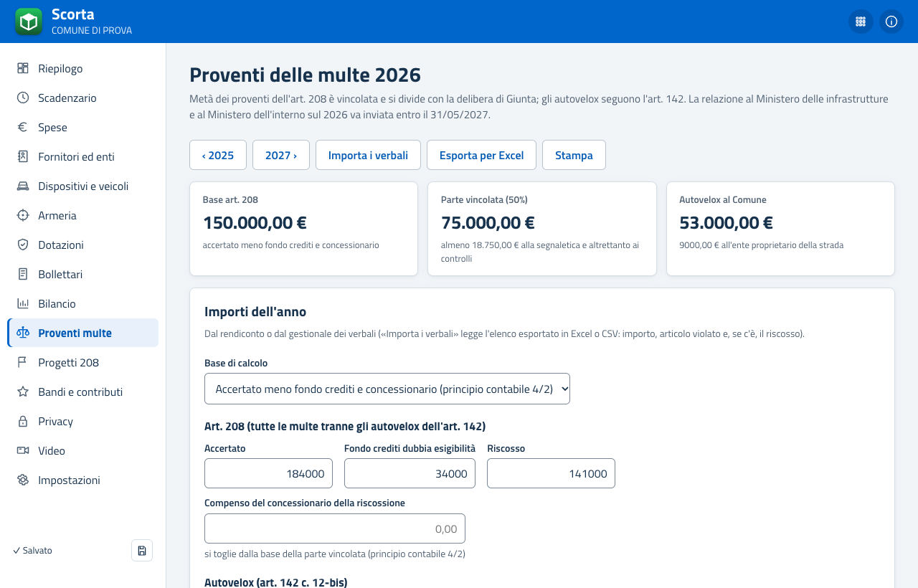Screen dimensions: 918x588
Task: Click the COMUNE DI PROVA header text
Action: 92,31
